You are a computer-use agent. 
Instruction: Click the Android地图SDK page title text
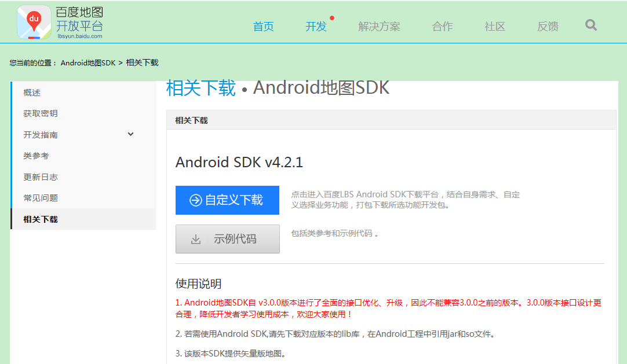click(x=321, y=88)
